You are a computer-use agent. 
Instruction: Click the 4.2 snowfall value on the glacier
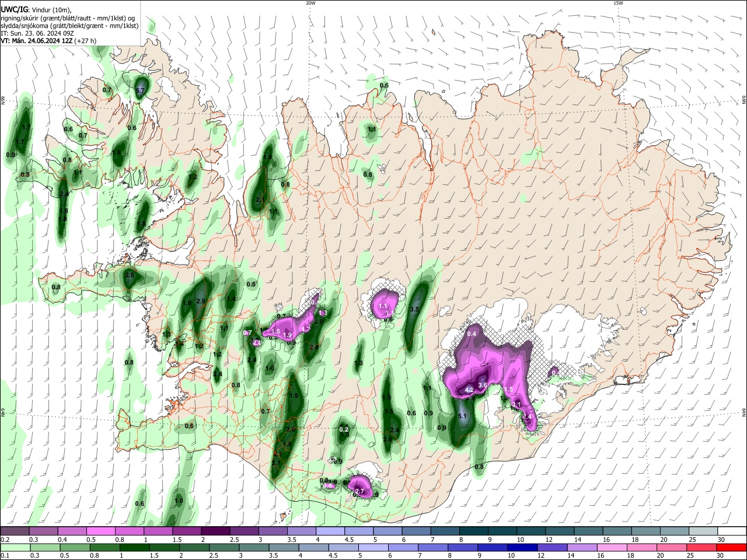(x=469, y=390)
